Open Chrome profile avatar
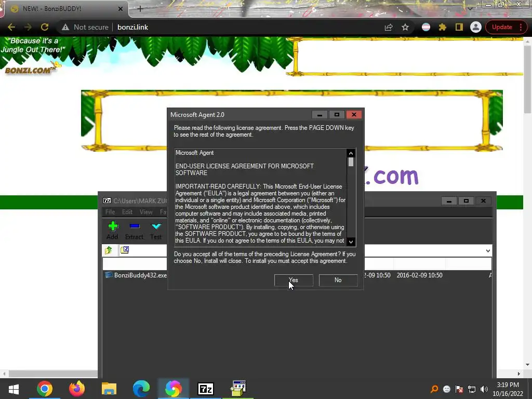The image size is (532, 399). click(476, 27)
